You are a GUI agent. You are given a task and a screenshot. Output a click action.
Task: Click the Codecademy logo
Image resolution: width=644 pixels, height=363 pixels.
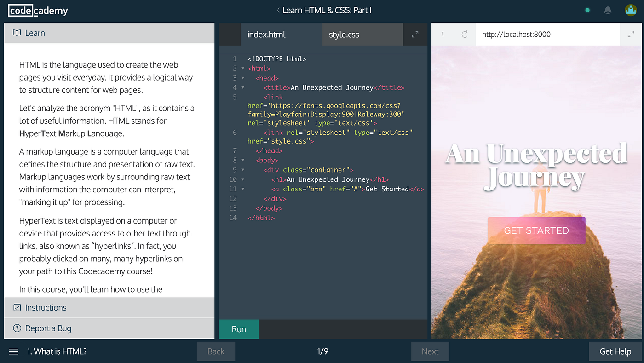(x=38, y=10)
